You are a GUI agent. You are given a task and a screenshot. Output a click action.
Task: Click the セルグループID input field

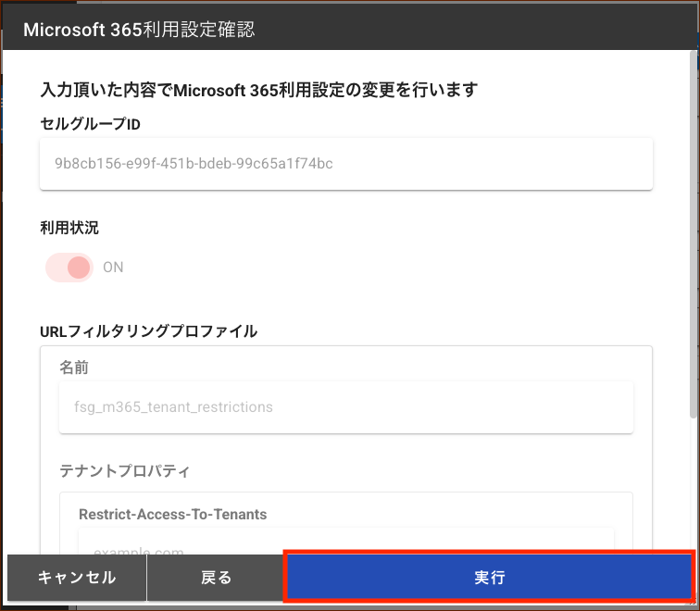point(346,164)
